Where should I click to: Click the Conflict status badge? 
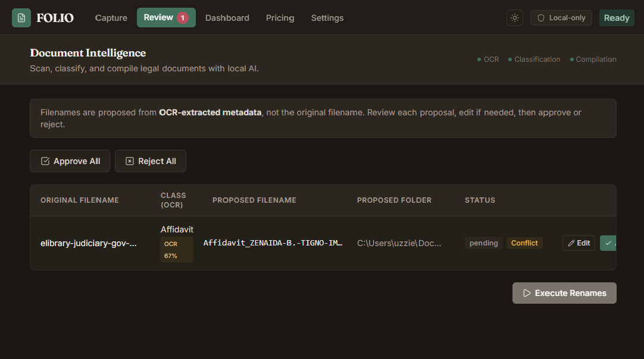[x=524, y=243]
